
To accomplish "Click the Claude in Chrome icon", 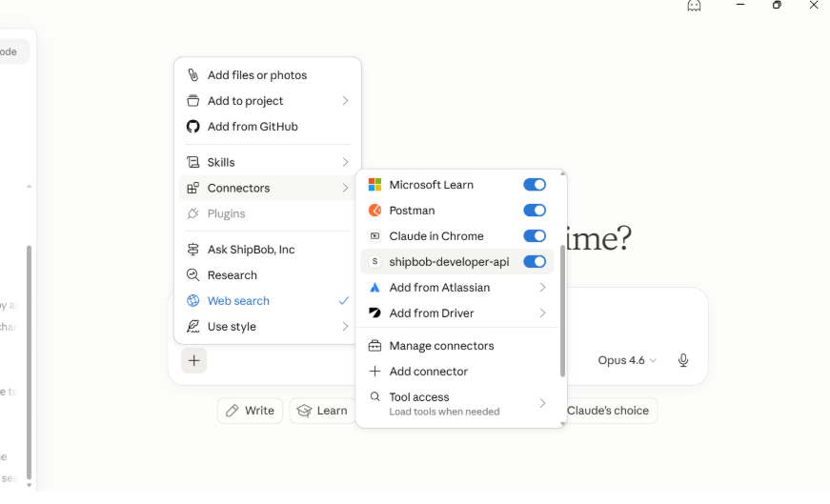I will pyautogui.click(x=375, y=236).
